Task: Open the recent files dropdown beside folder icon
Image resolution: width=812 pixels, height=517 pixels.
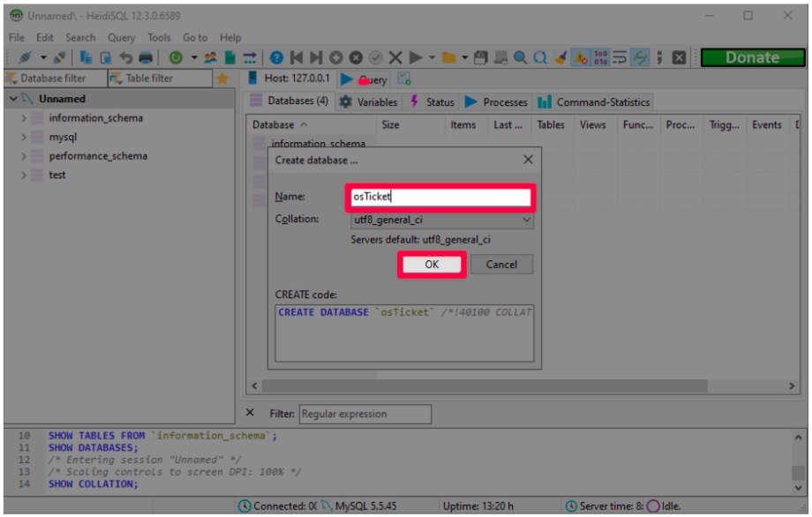Action: pyautogui.click(x=464, y=57)
